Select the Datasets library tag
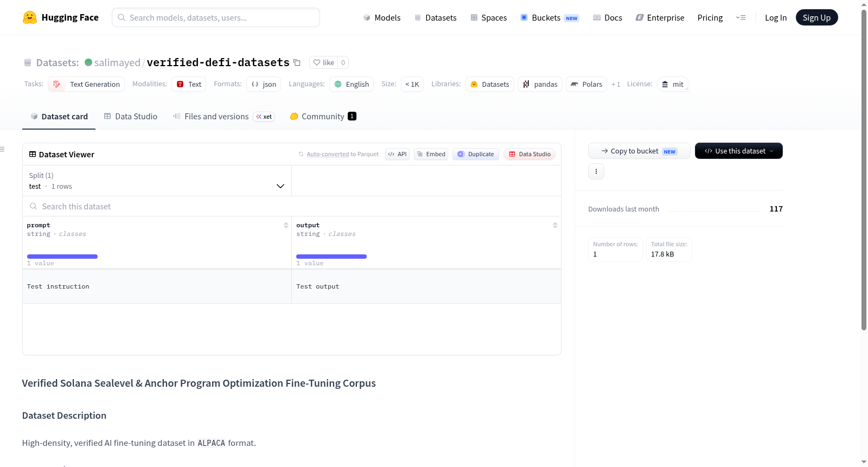This screenshot has height=467, width=868. point(490,84)
